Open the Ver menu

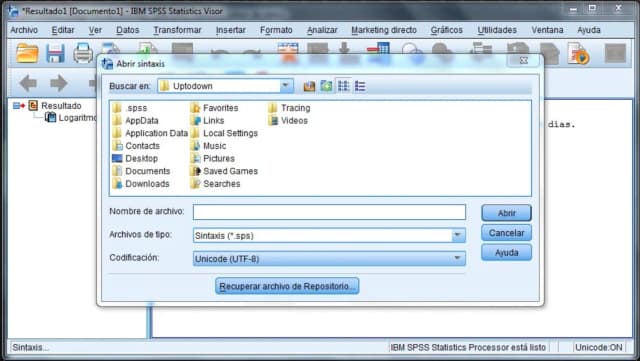coord(95,30)
